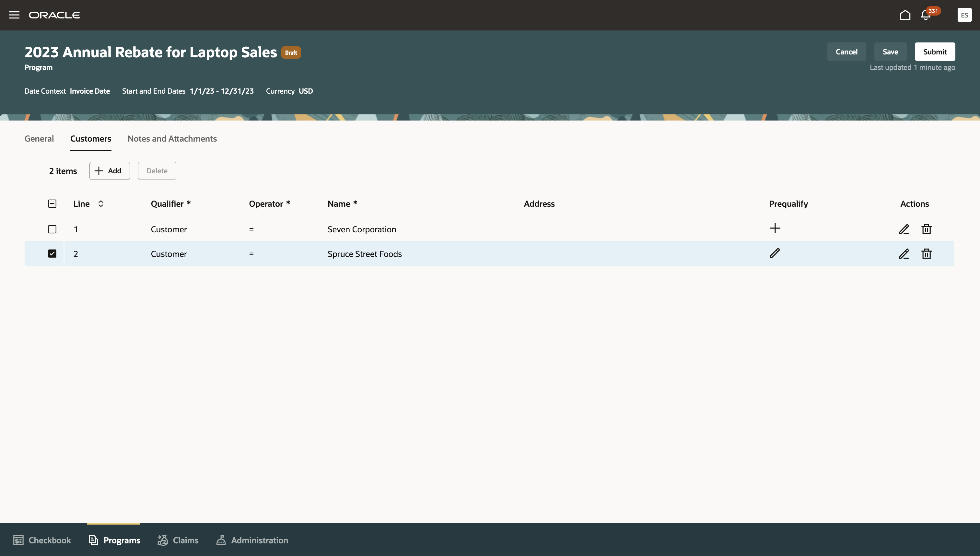Open Notes and Attachments tab
Screen dimensions: 980x556
(172, 139)
